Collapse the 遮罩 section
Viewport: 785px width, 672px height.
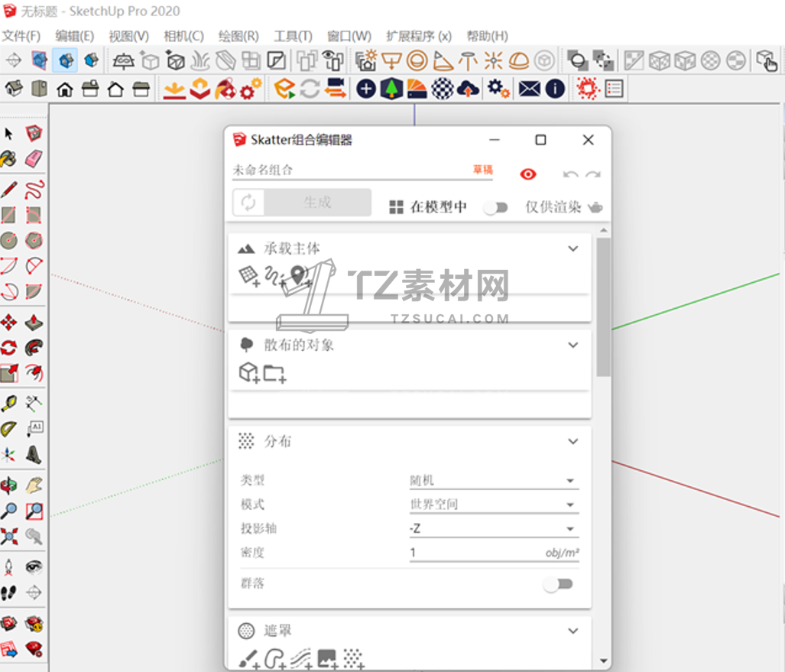point(573,631)
